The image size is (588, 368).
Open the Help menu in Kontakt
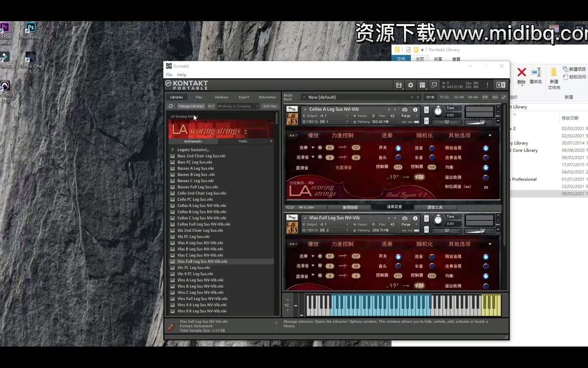click(x=182, y=75)
